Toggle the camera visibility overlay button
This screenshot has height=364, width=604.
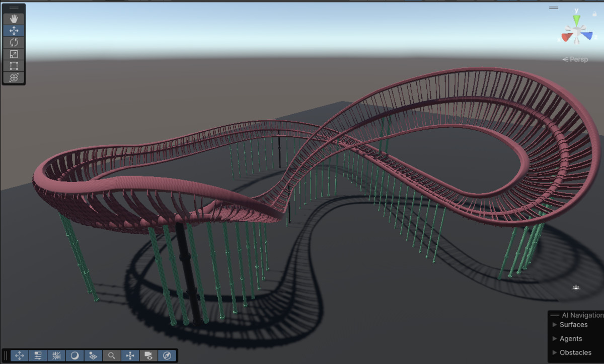click(x=148, y=355)
